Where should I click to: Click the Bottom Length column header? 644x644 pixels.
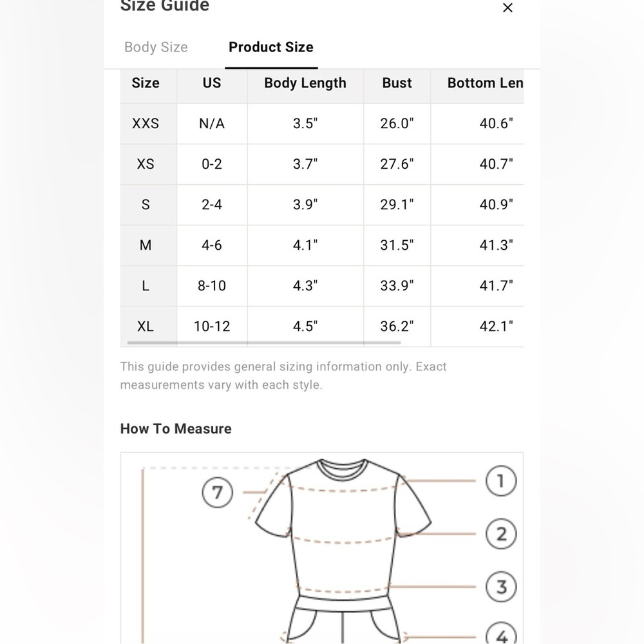point(485,83)
